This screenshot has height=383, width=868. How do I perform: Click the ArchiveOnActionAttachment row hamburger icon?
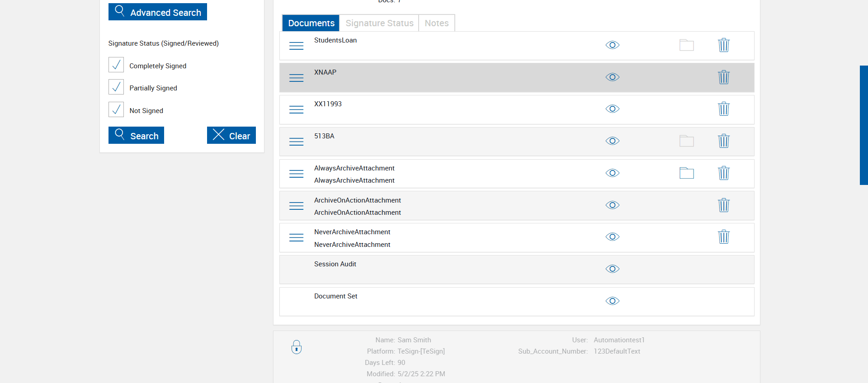point(296,206)
